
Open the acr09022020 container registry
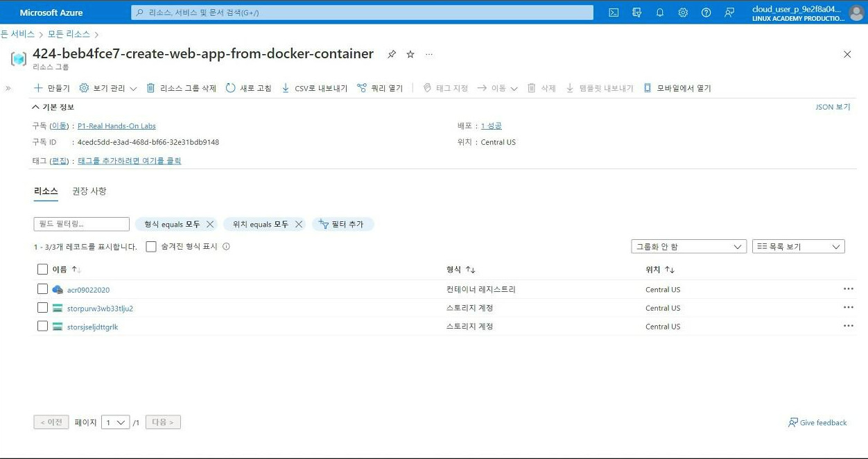coord(88,290)
